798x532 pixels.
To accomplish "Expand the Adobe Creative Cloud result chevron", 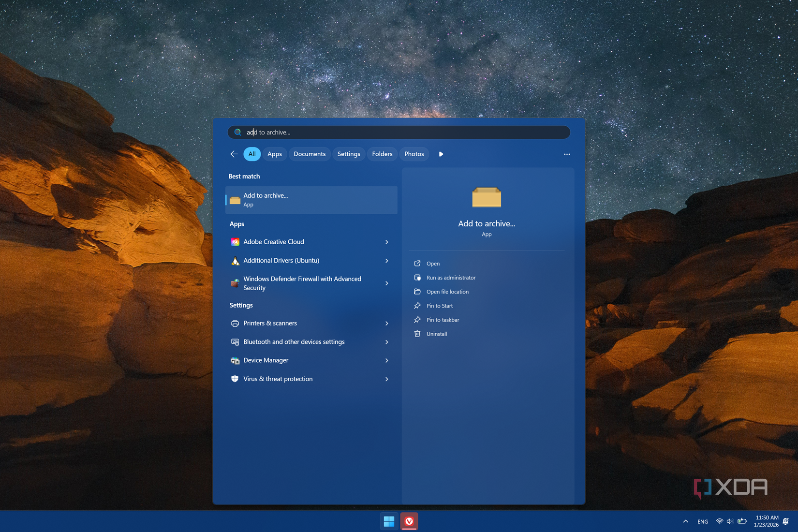I will click(386, 242).
